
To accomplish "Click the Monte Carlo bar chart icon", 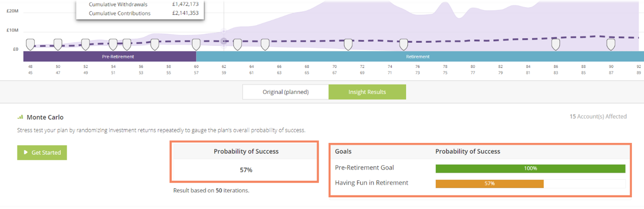I will tap(20, 117).
